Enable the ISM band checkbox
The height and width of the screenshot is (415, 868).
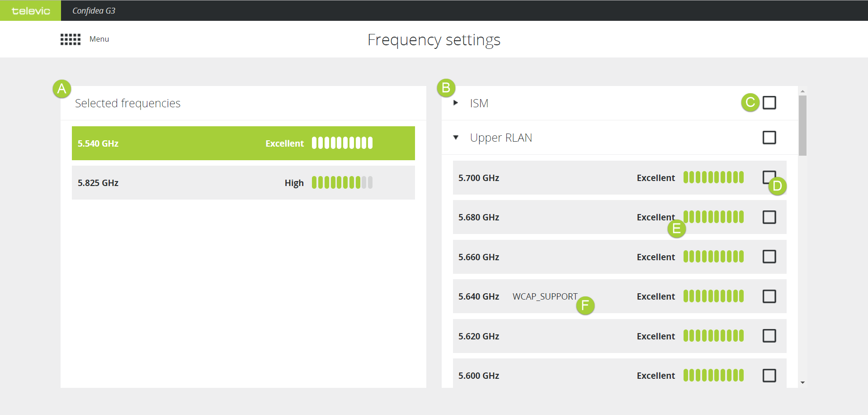click(x=769, y=103)
